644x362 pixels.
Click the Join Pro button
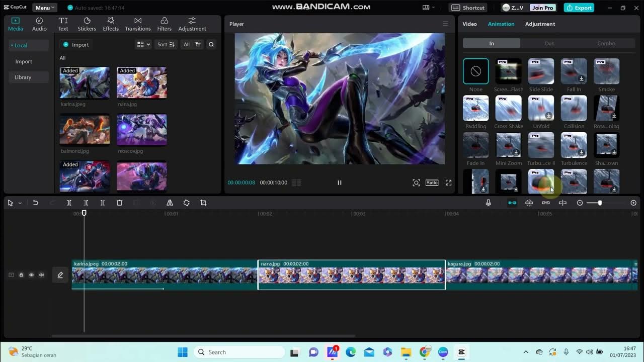pos(542,8)
